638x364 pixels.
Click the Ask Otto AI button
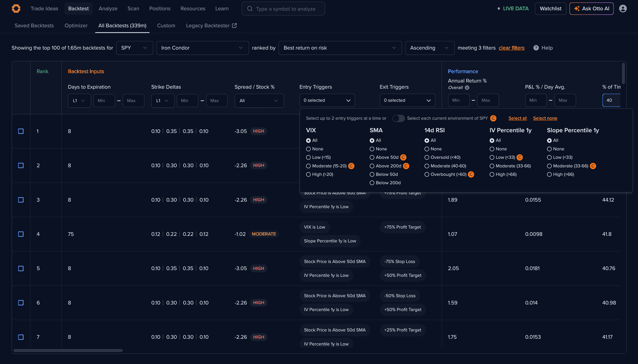pos(591,8)
